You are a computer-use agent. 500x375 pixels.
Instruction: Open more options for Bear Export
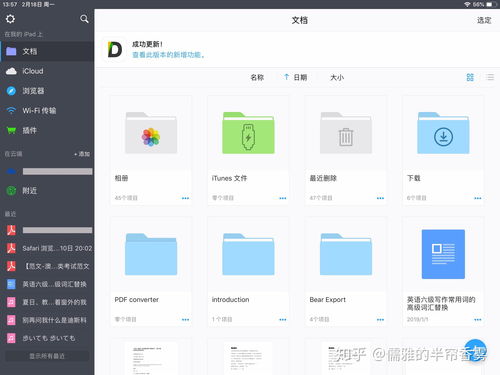tap(380, 319)
